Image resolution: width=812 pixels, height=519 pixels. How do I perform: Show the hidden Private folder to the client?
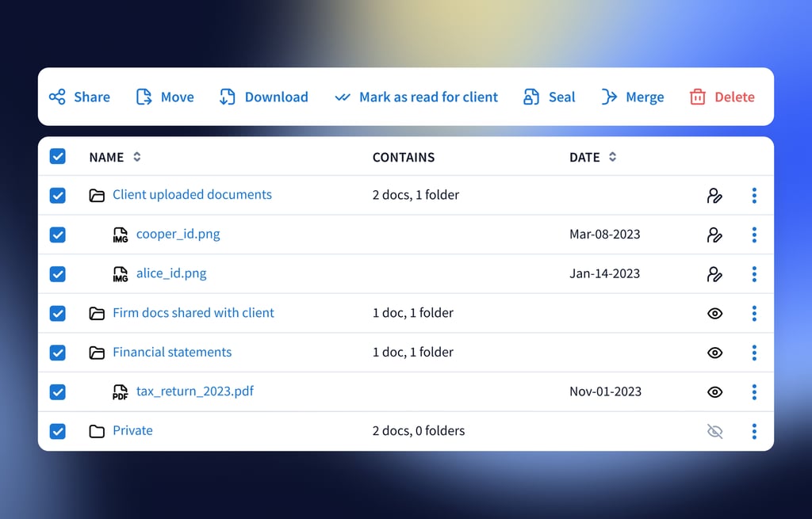(x=714, y=431)
